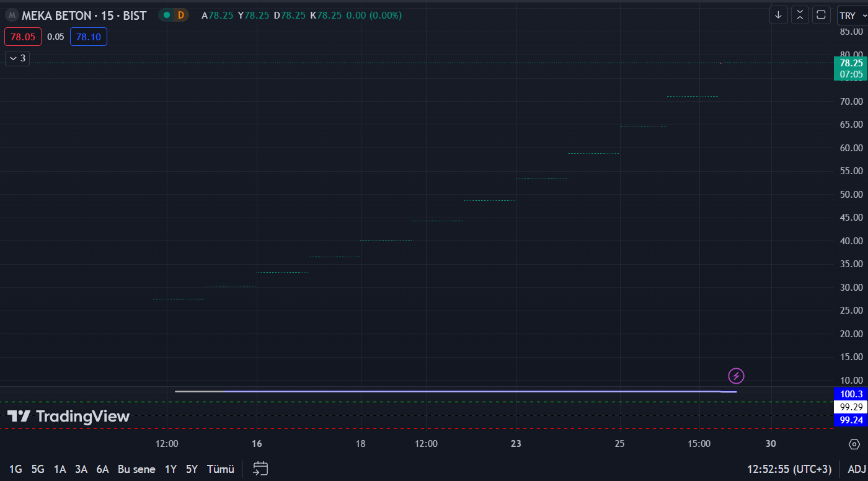Image resolution: width=868 pixels, height=481 pixels.
Task: Click the orange D data badge
Action: (181, 15)
